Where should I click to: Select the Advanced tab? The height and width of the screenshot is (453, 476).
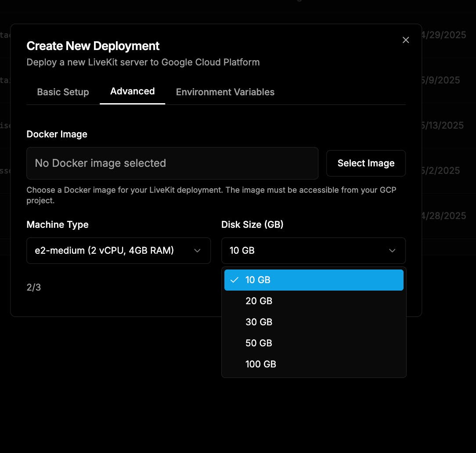click(132, 91)
